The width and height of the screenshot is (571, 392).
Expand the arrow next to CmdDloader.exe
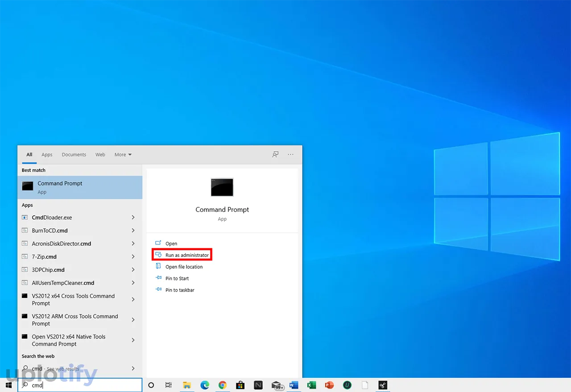[133, 217]
